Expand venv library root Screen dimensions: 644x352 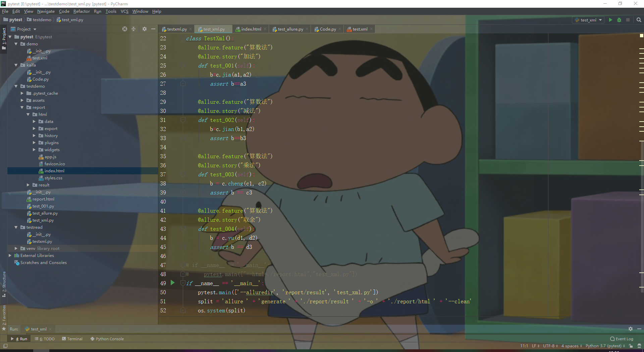[x=16, y=249]
